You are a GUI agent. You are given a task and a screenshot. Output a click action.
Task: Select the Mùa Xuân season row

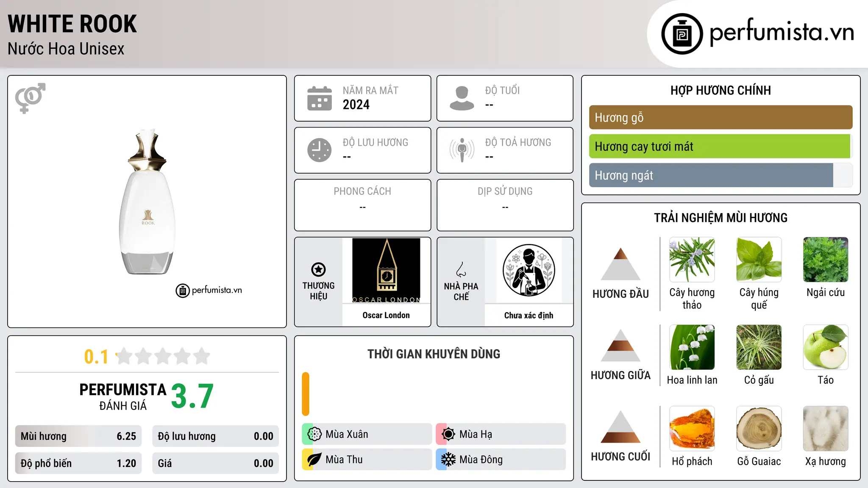pyautogui.click(x=367, y=434)
